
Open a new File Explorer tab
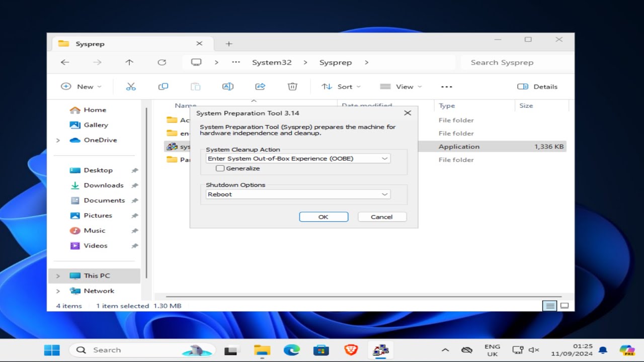tap(229, 44)
